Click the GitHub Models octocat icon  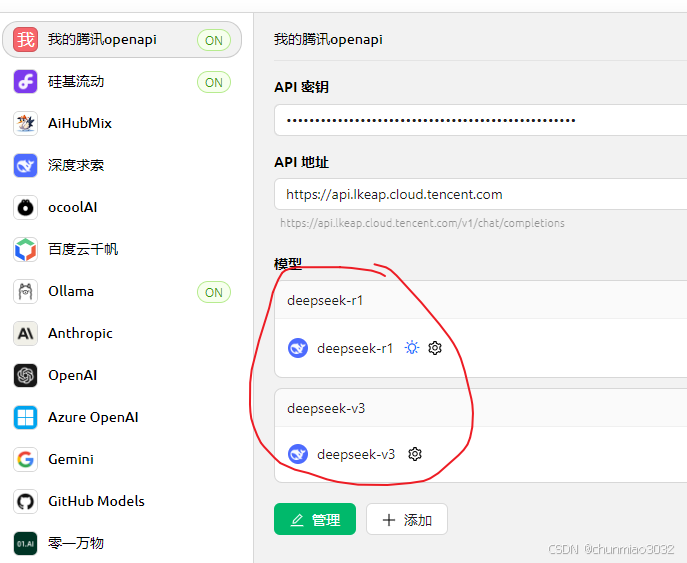[25, 501]
